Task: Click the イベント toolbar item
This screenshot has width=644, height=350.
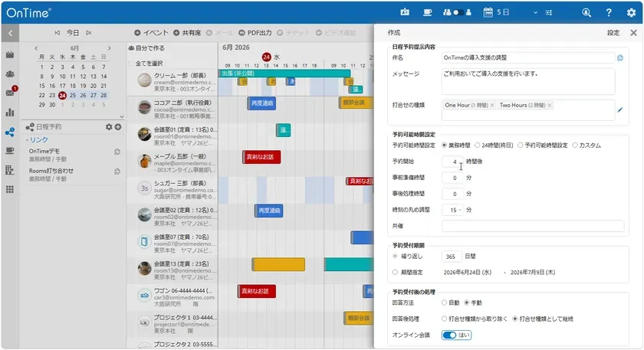Action: click(151, 33)
